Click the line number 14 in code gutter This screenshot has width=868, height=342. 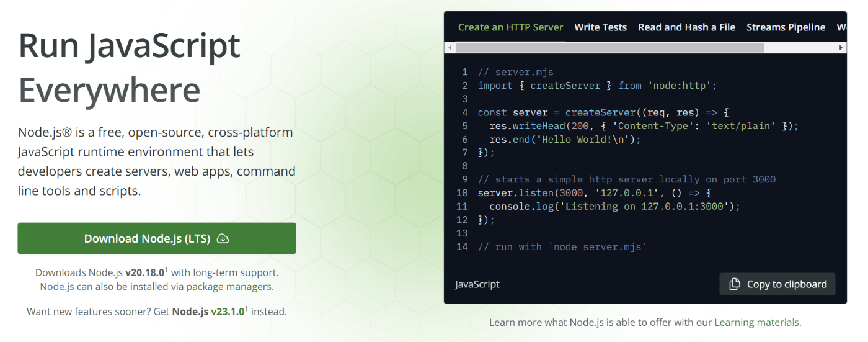tap(461, 246)
